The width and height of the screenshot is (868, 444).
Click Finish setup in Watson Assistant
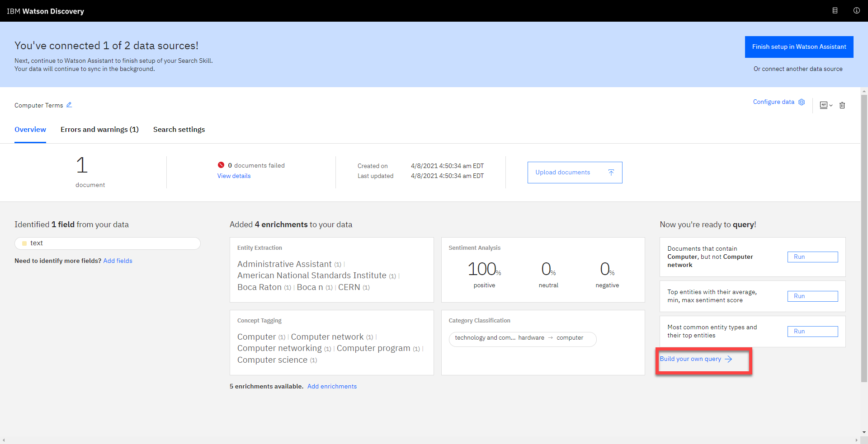click(x=799, y=47)
